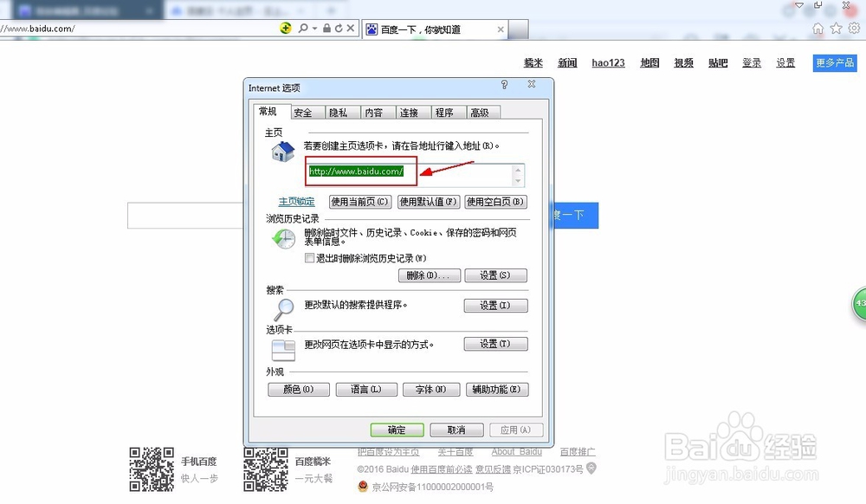
Task: Click the home icon in browser toolbar
Action: [x=818, y=29]
